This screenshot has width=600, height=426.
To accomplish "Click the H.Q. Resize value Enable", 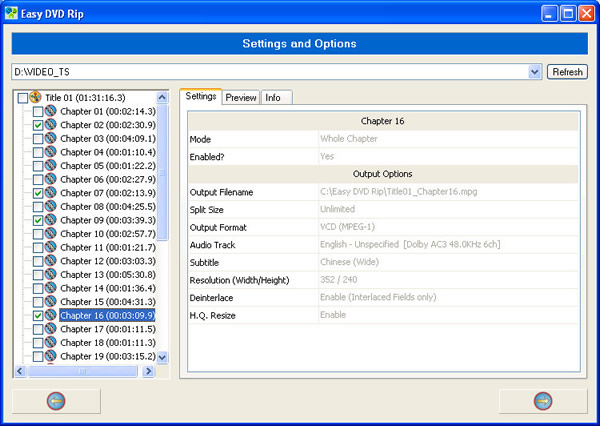I will coord(333,315).
